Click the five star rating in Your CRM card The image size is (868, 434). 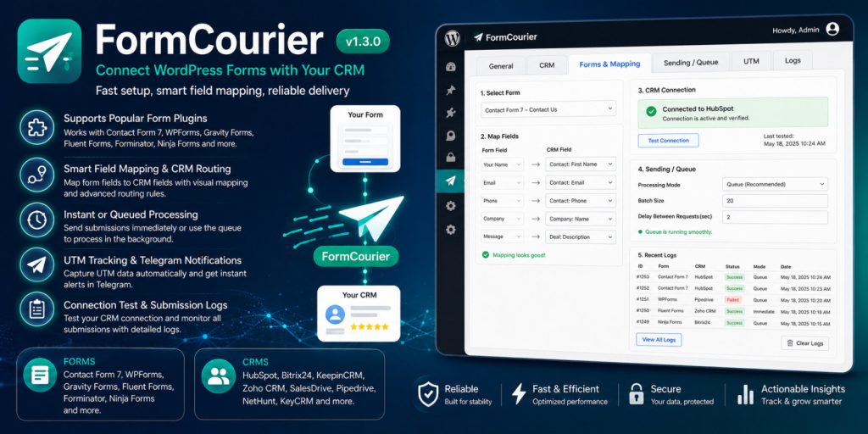point(370,326)
